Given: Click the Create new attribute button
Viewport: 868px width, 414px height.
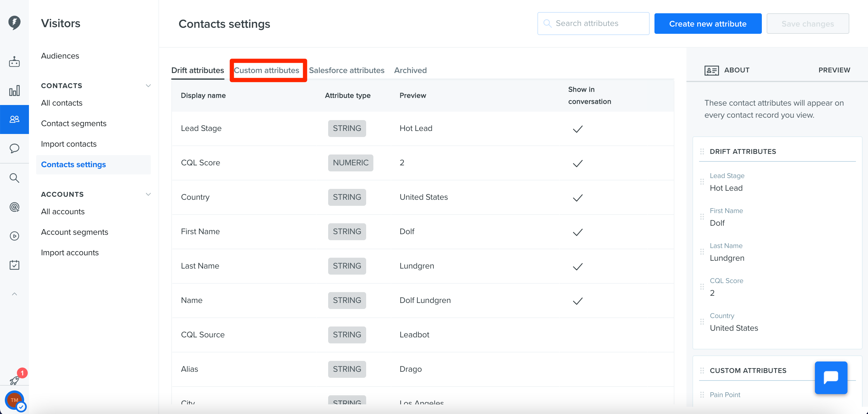Looking at the screenshot, I should (708, 24).
